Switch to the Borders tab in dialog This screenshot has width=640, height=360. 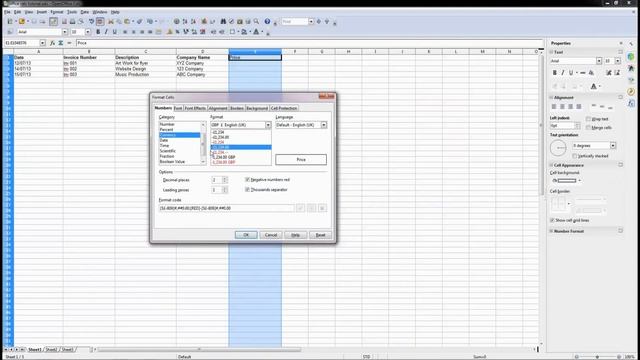(237, 108)
